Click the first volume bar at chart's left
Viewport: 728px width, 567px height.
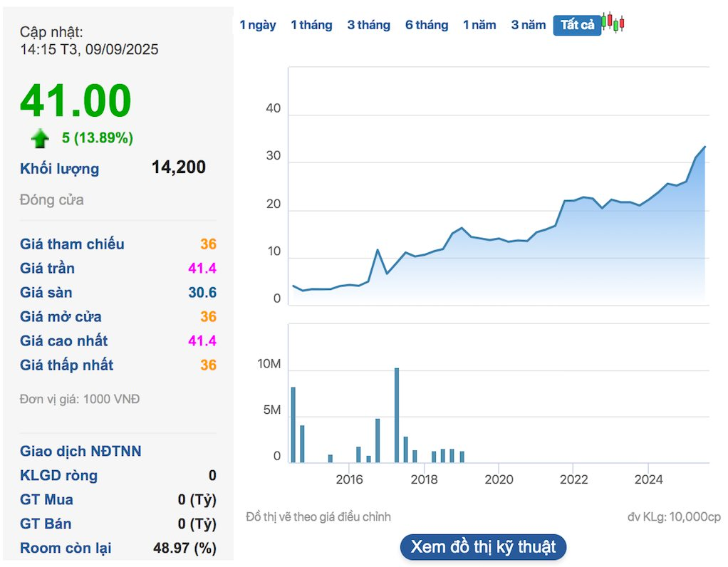tap(293, 425)
